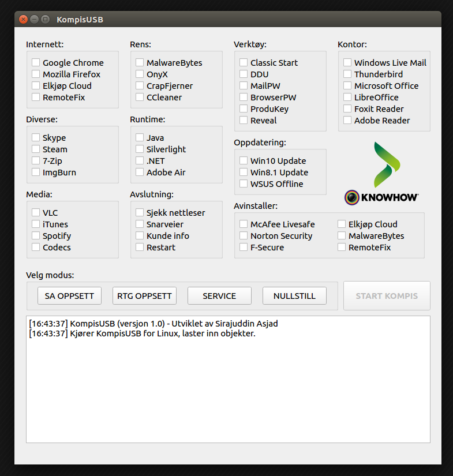Enable the OnyX checkbox

[x=140, y=74]
